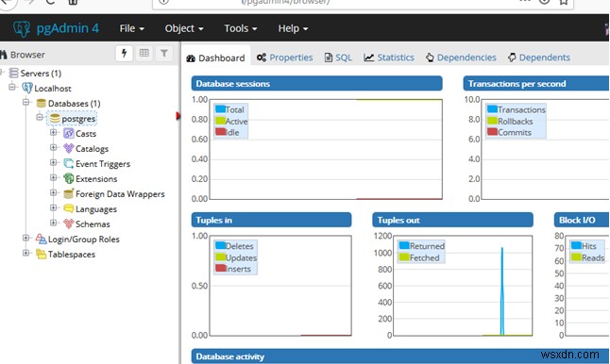This screenshot has width=610, height=364.
Task: Click the Catalogs node icon
Action: (69, 148)
